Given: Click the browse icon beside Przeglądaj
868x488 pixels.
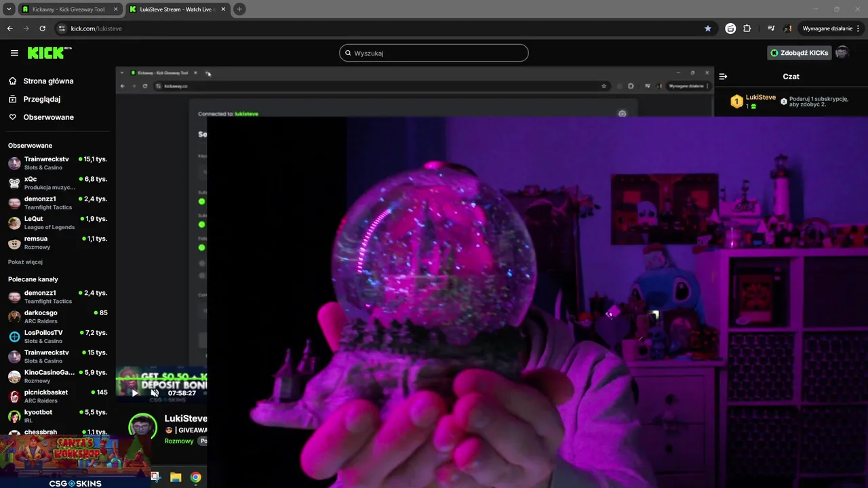Looking at the screenshot, I should [13, 99].
